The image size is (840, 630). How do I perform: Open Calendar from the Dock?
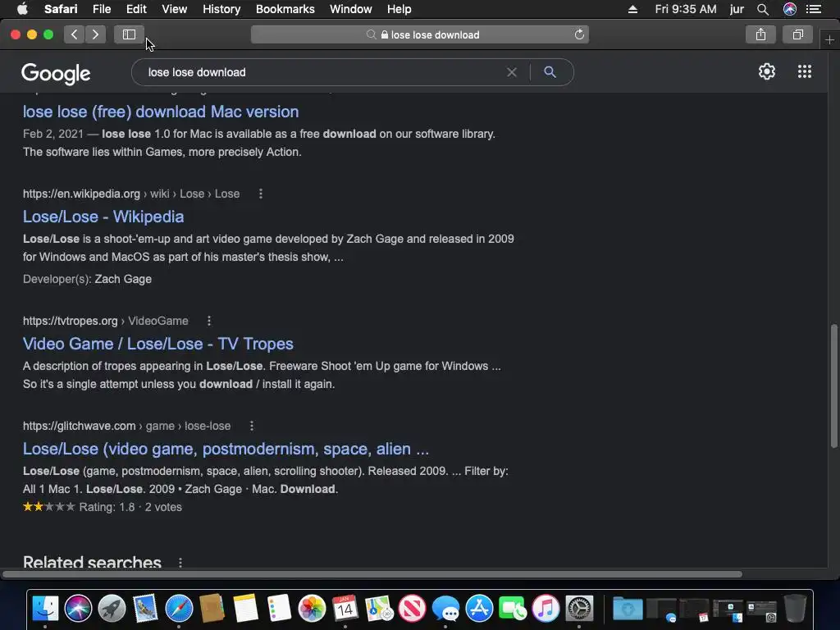(x=345, y=609)
